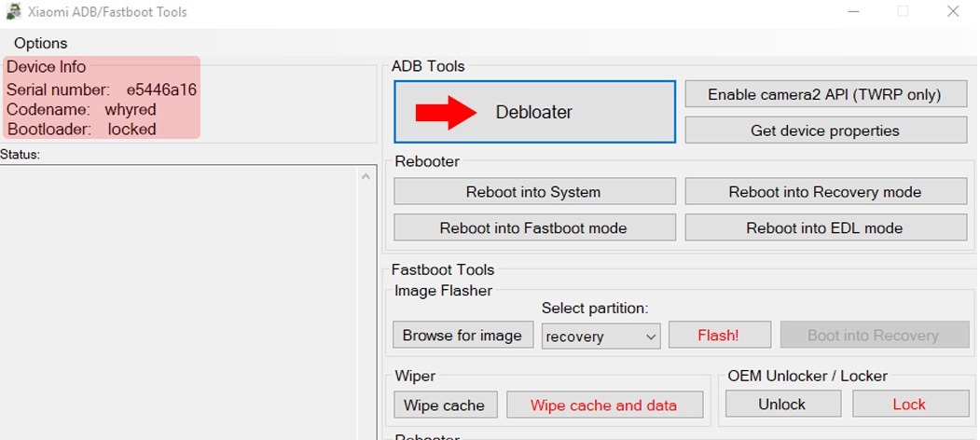980x440 pixels.
Task: Click the OEM Unlock button
Action: point(783,404)
